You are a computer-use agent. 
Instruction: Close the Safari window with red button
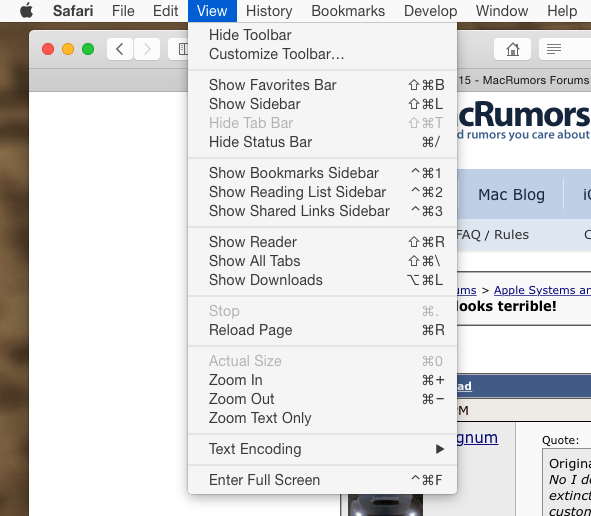click(48, 49)
